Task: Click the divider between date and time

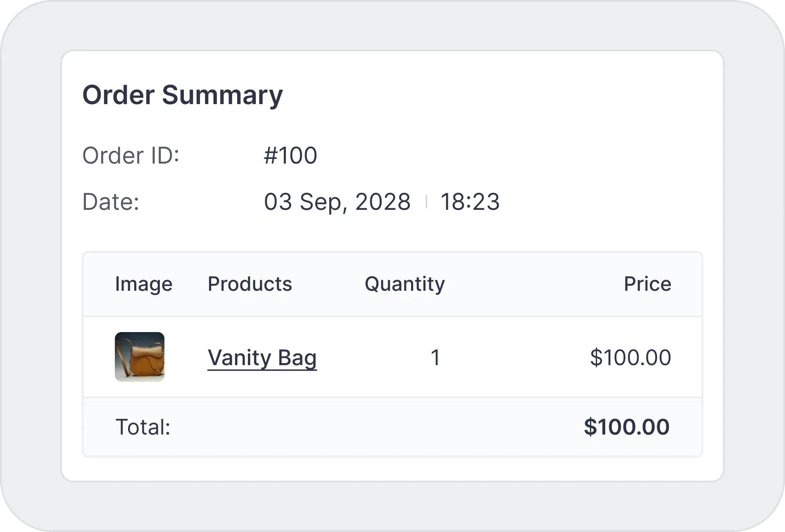Action: click(x=426, y=202)
